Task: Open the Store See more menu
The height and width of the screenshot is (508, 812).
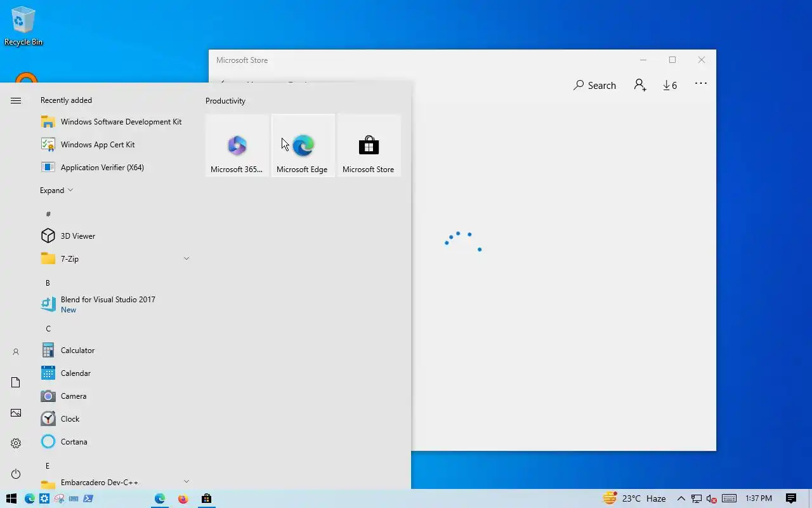Action: 700,84
